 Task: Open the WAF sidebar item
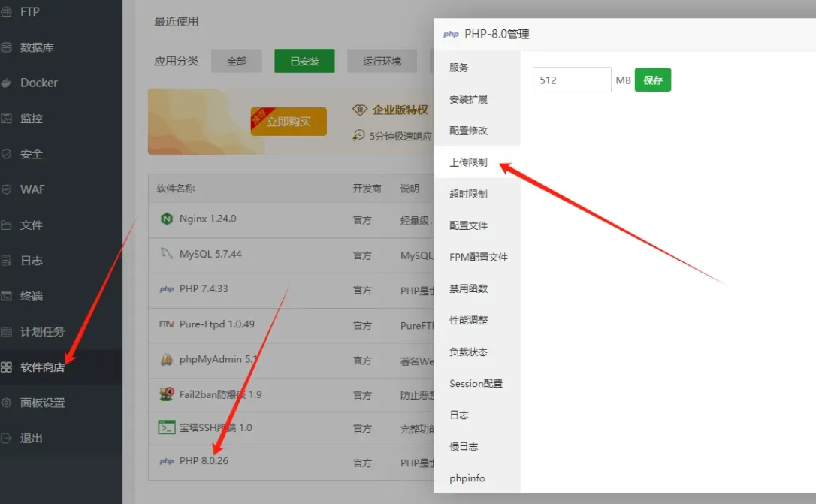click(32, 189)
